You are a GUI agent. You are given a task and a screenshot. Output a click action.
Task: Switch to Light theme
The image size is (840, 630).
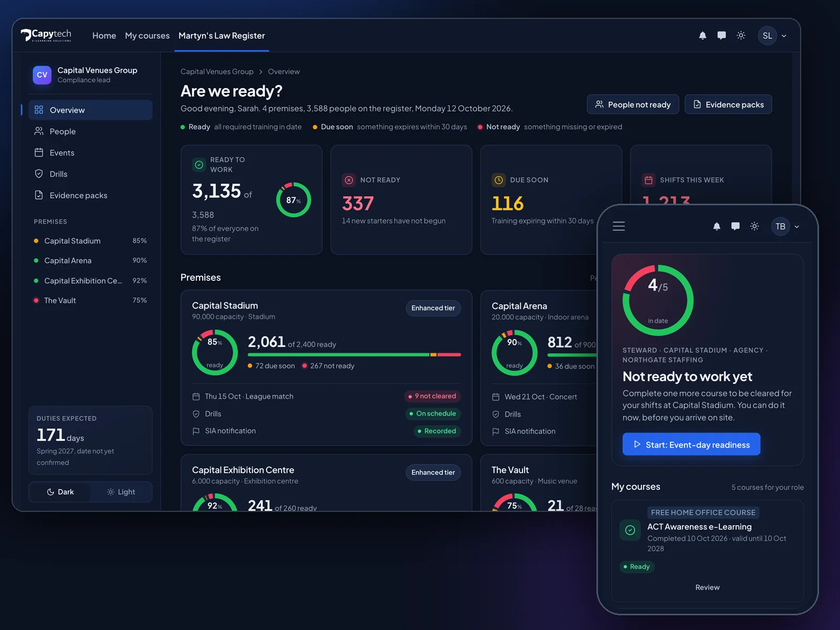(x=121, y=492)
